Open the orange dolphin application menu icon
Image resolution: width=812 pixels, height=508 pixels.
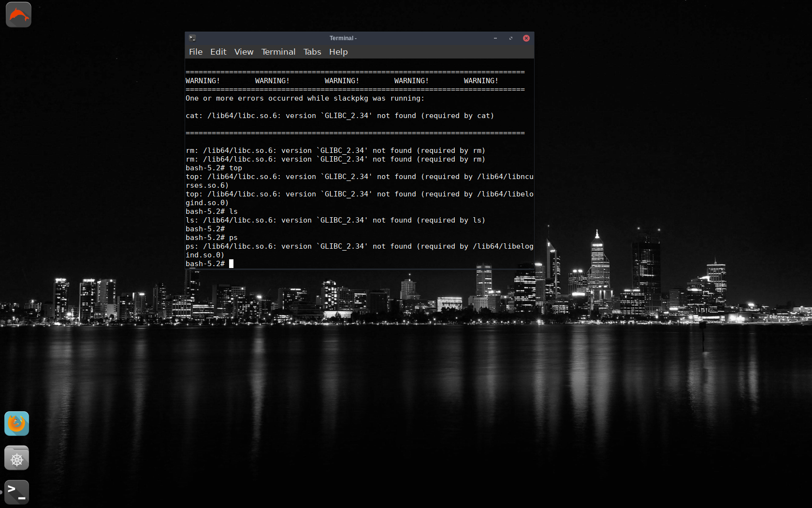(18, 15)
